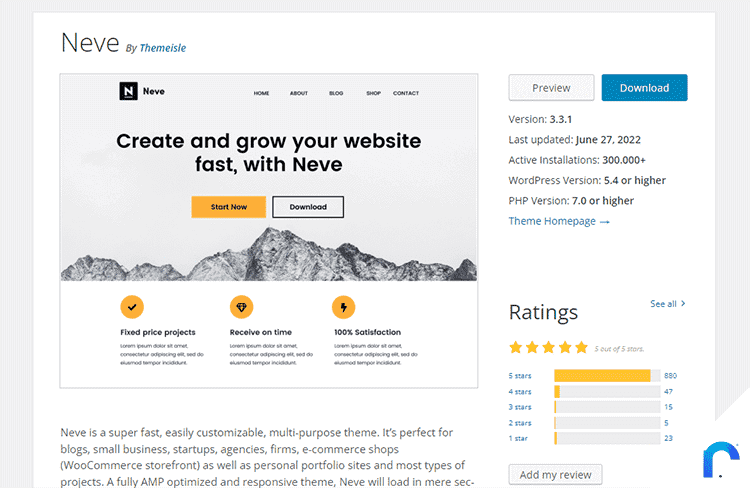Click CONTACT in the preview navigation
Viewport: 750px width, 488px height.
pos(406,93)
